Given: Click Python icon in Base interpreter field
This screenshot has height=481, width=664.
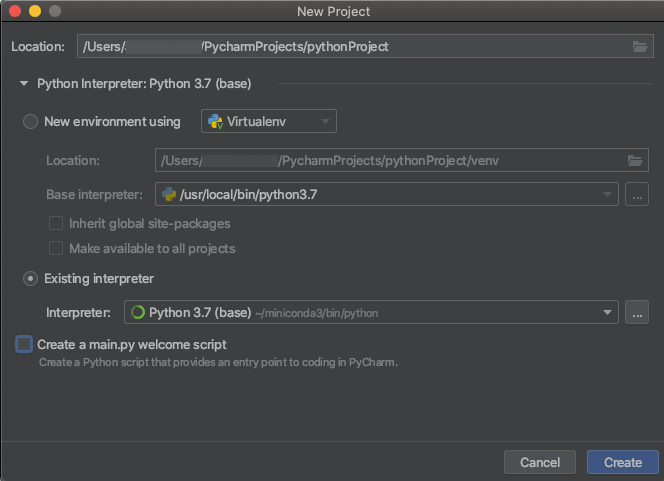Looking at the screenshot, I should [169, 194].
